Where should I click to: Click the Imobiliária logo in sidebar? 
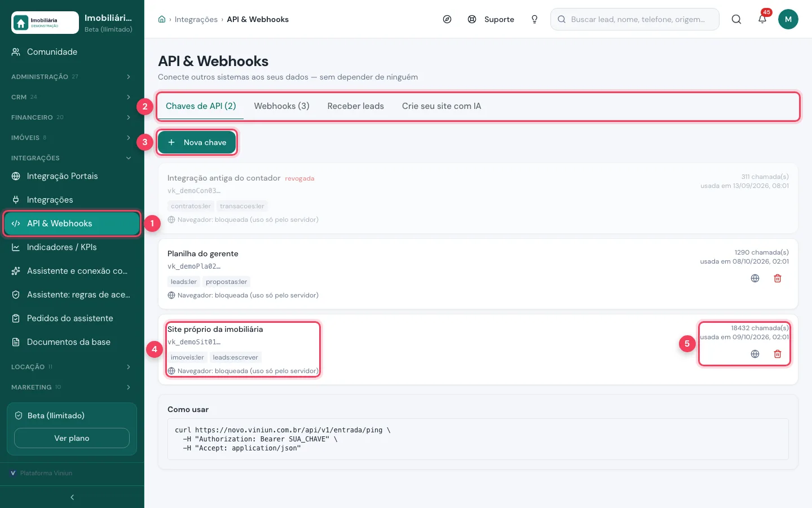tap(45, 23)
